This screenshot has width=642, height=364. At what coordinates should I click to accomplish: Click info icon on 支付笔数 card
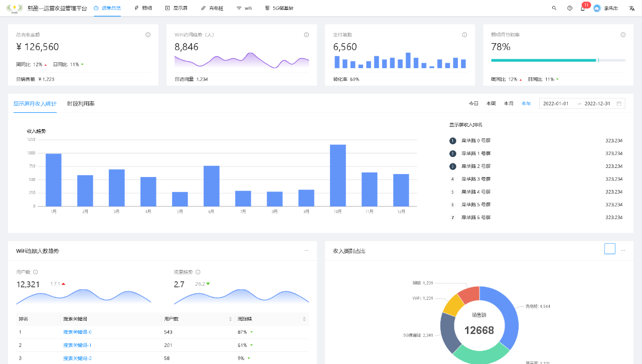click(x=464, y=35)
